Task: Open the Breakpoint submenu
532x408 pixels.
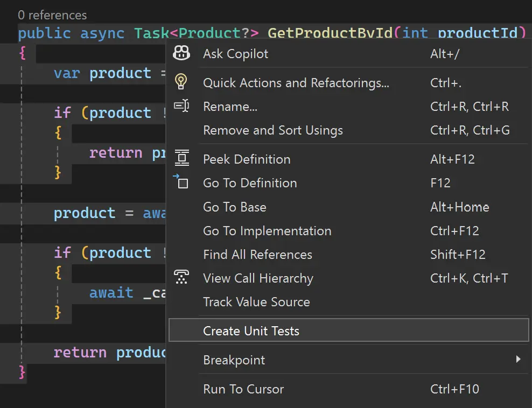Action: pyautogui.click(x=234, y=360)
